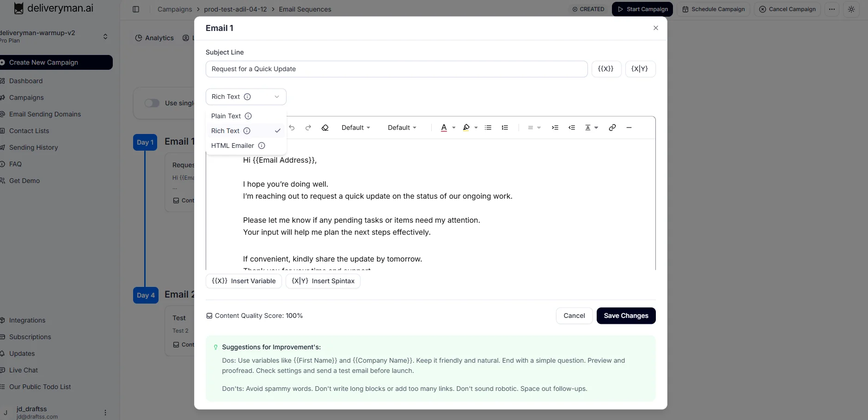The height and width of the screenshot is (420, 868).
Task: Choose Plain Text from the list
Action: [x=226, y=116]
